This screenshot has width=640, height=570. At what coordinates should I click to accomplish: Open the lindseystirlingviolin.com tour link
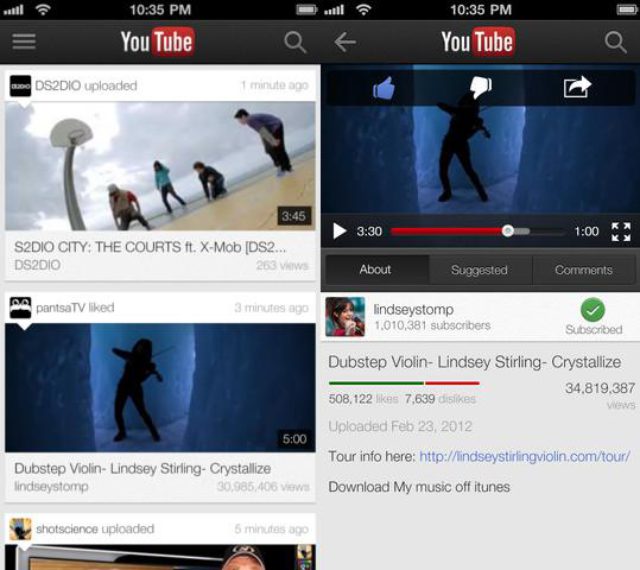[525, 456]
